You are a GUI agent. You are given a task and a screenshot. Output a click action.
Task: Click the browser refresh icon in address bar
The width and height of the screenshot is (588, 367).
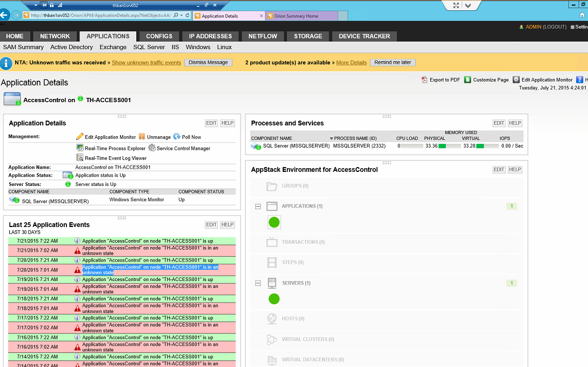coord(188,15)
